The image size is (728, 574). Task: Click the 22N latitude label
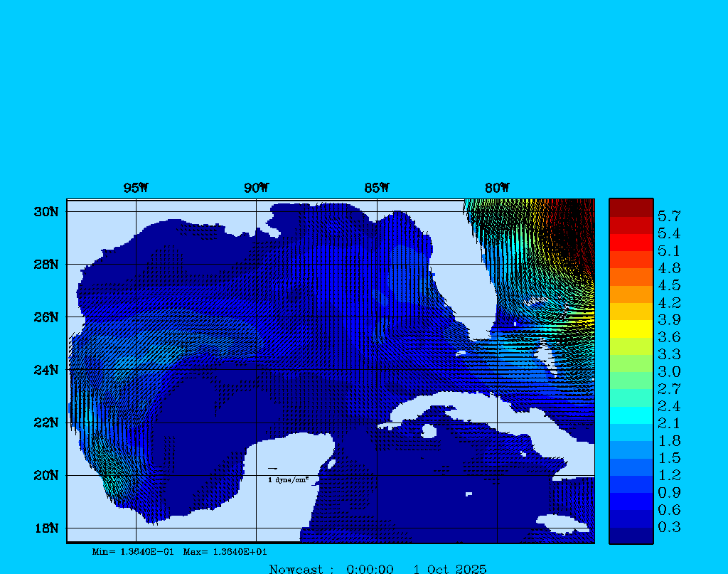[x=48, y=422]
